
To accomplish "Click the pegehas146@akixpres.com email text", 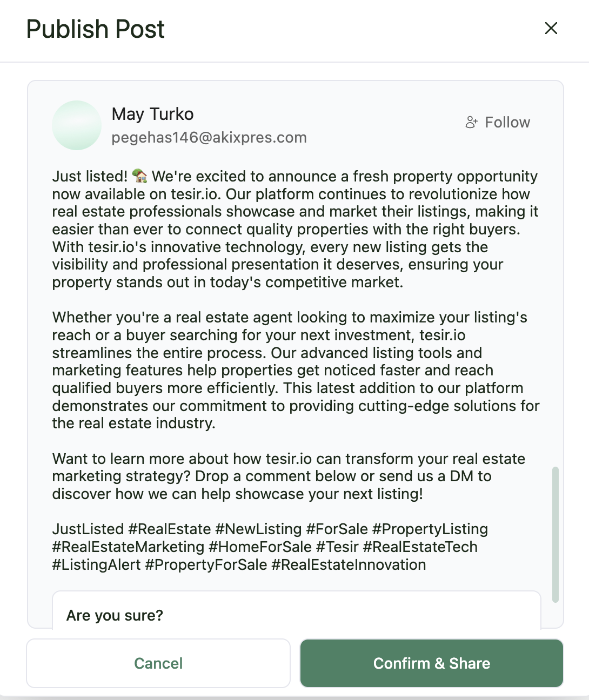I will (209, 138).
